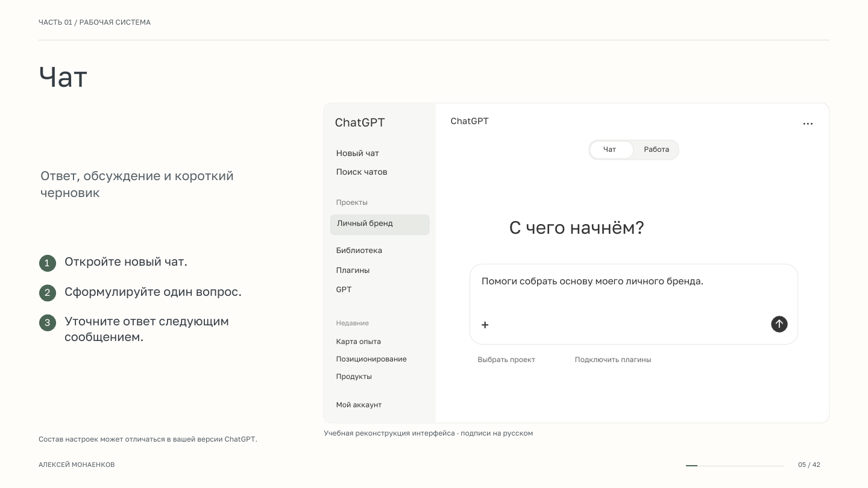Viewport: 868px width, 488px height.
Task: Click the three-dot more options icon
Action: [x=808, y=124]
